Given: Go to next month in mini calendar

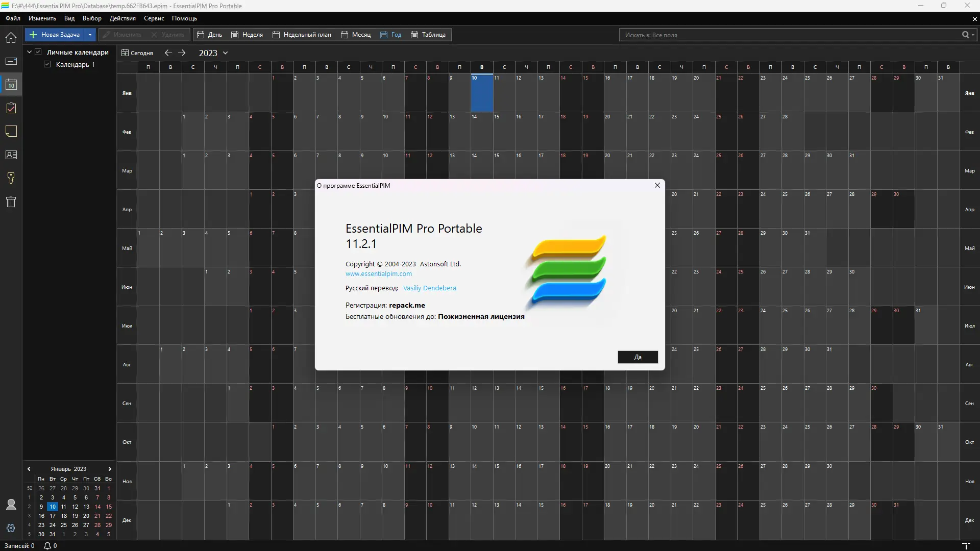Looking at the screenshot, I should 109,469.
